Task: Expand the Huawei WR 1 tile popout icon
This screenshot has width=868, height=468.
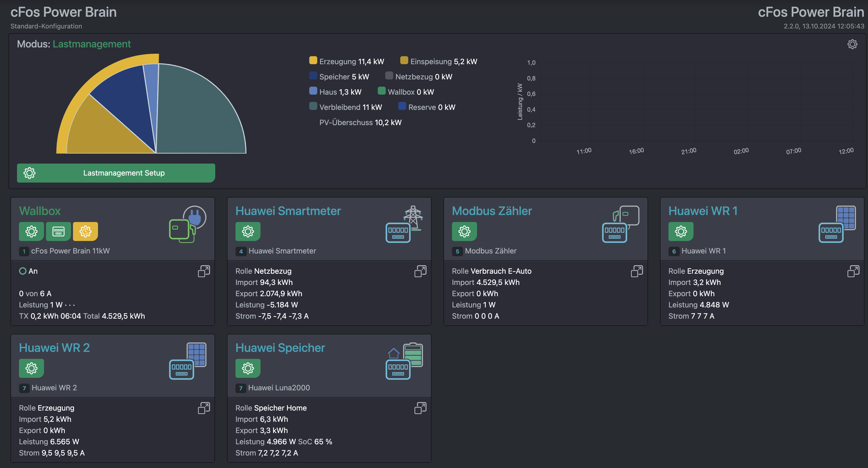Action: coord(853,271)
